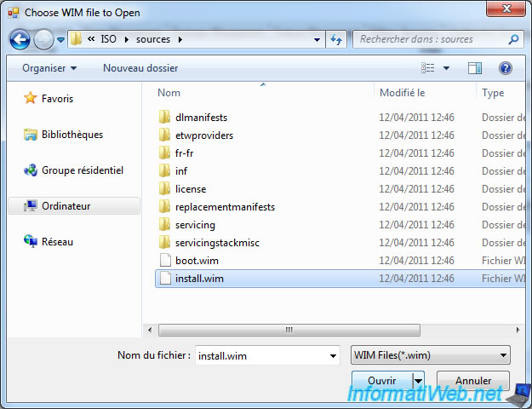Select Favoris in the navigation pane
The height and width of the screenshot is (409, 532).
coord(57,99)
